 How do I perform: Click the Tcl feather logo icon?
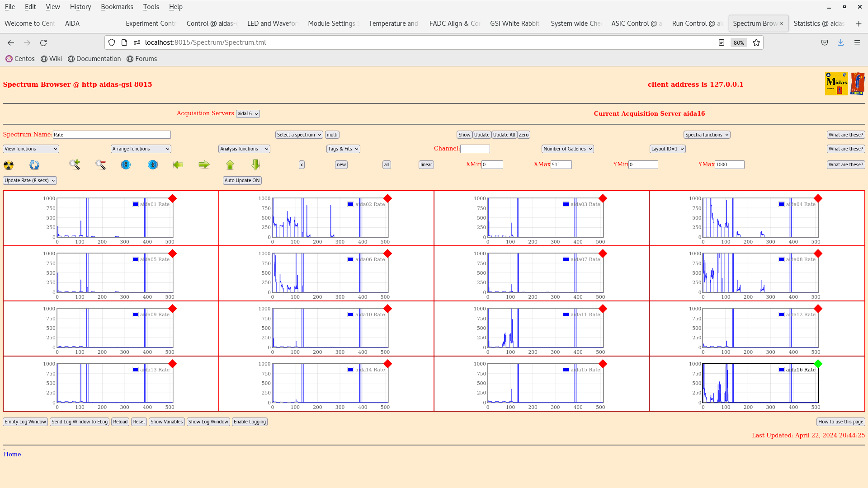[858, 84]
